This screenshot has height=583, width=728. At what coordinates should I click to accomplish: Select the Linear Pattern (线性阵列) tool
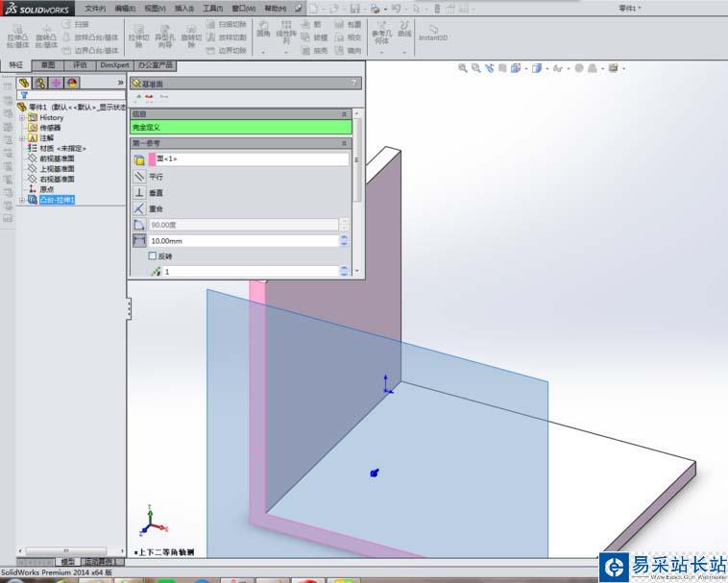286,32
